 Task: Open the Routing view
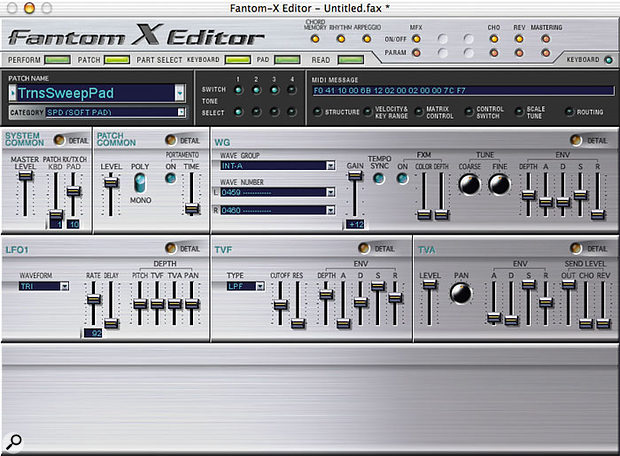[569, 112]
